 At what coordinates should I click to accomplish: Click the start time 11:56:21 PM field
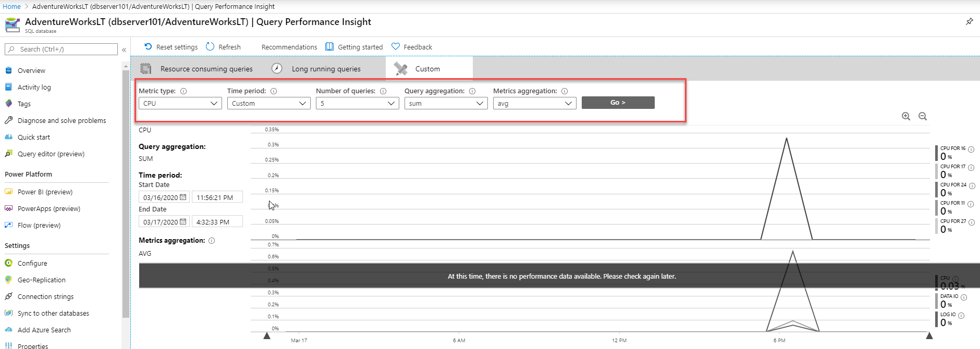coord(217,197)
